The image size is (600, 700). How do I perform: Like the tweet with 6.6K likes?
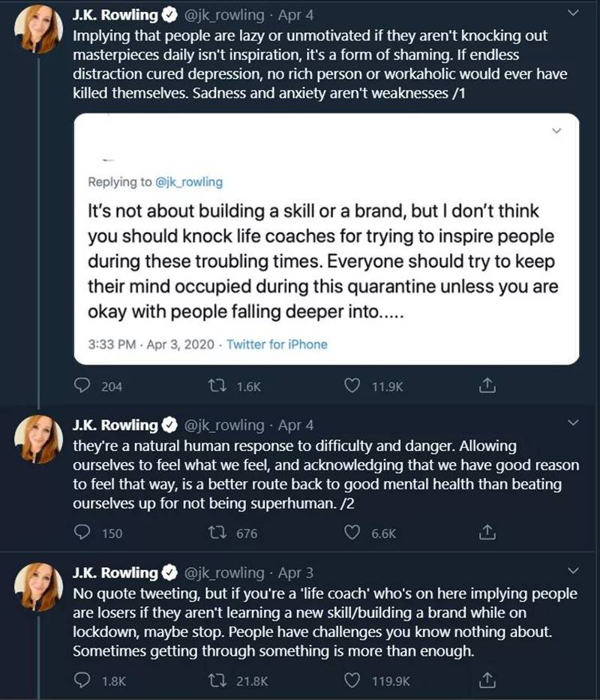pos(352,533)
